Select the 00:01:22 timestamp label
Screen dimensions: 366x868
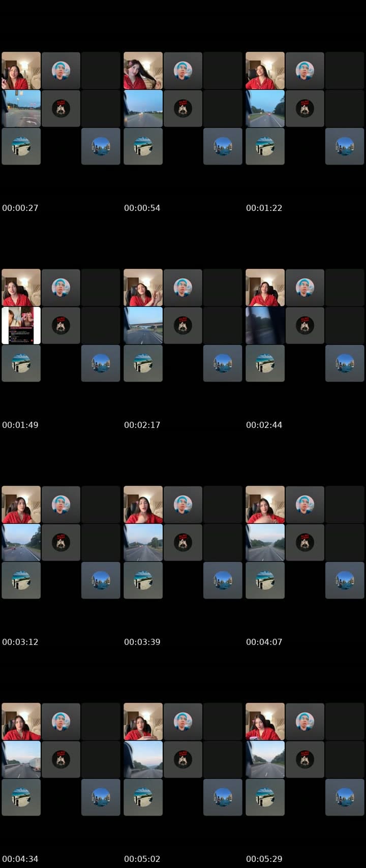tap(264, 208)
